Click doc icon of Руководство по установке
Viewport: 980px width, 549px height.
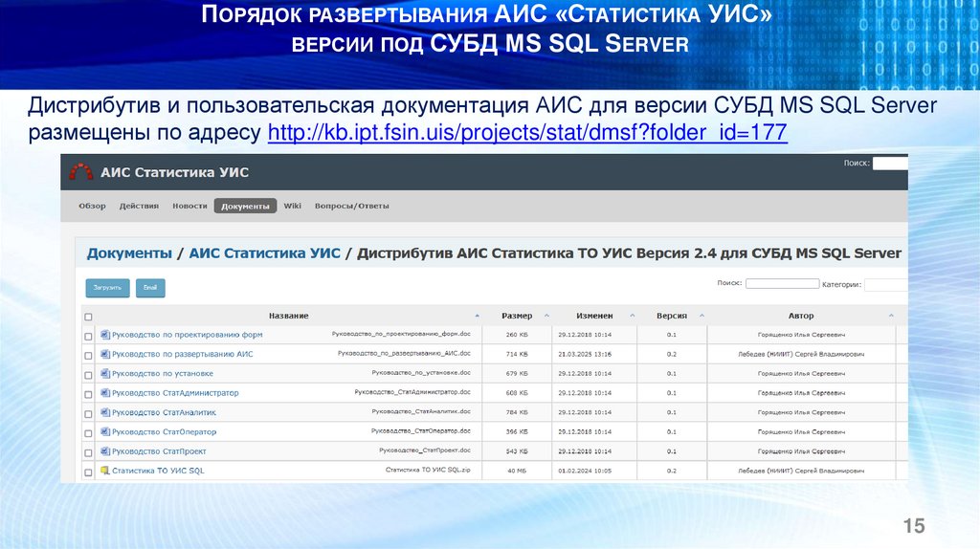click(x=105, y=374)
